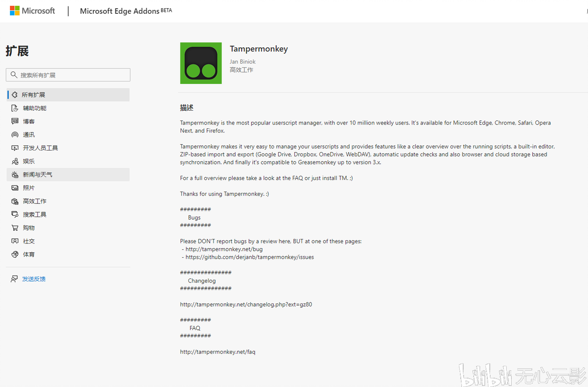Open the 辅助功能 category icon
This screenshot has height=387, width=588.
pos(15,108)
